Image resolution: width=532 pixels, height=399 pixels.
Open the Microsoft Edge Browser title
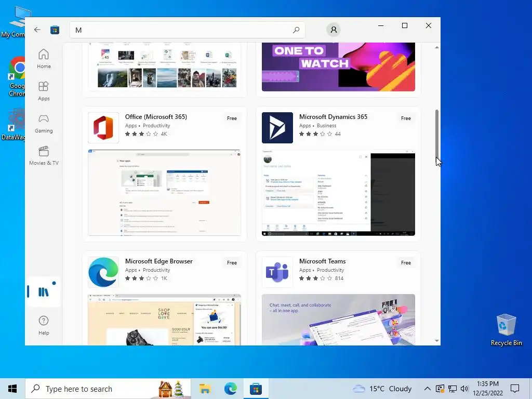pos(159,261)
